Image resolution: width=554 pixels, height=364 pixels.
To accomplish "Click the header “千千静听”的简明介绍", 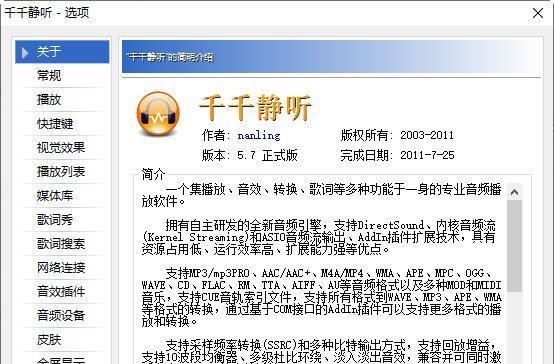I will coord(170,57).
